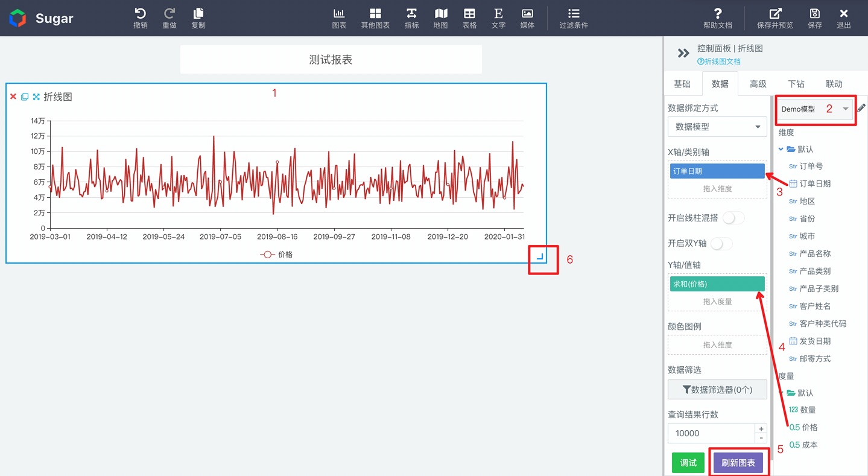Screen dimensions: 868x476
Task: Open the 折线图文档 link
Action: [719, 62]
